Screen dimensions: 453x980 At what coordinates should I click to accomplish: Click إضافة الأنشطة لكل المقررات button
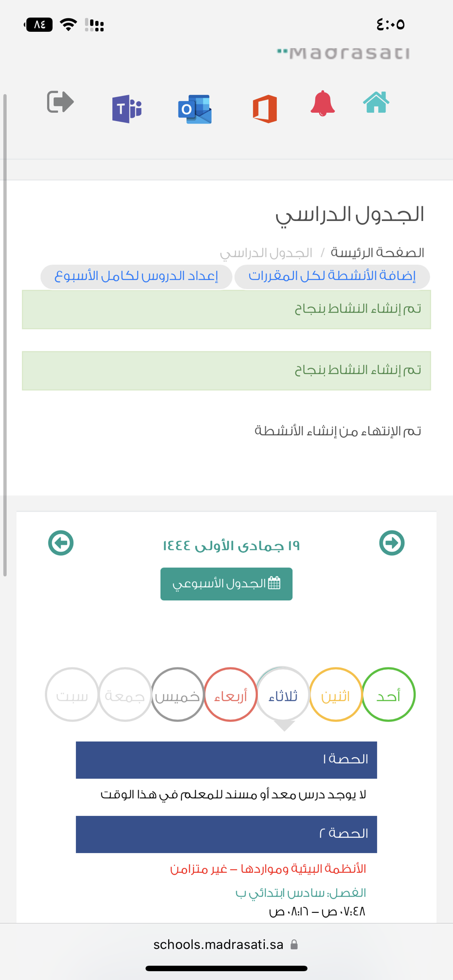[x=332, y=276]
